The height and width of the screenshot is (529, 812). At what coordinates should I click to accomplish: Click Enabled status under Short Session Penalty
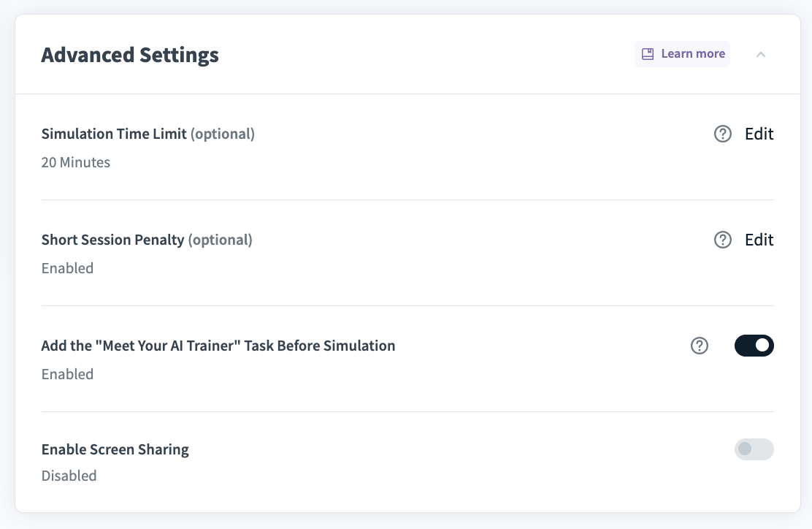point(68,268)
